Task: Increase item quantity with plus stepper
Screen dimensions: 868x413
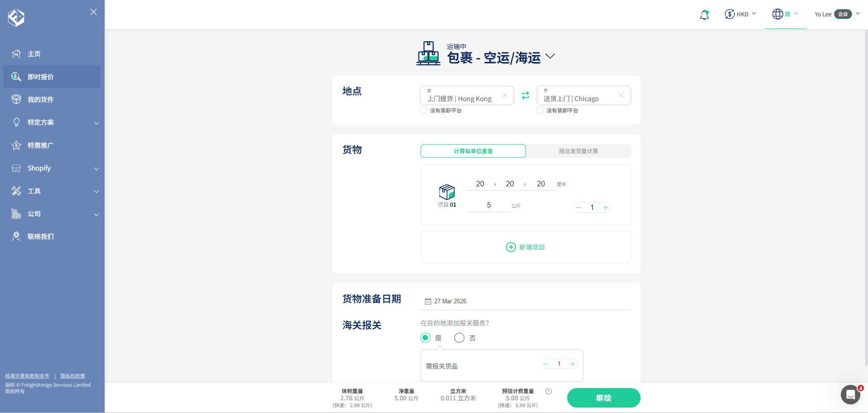Action: click(605, 208)
